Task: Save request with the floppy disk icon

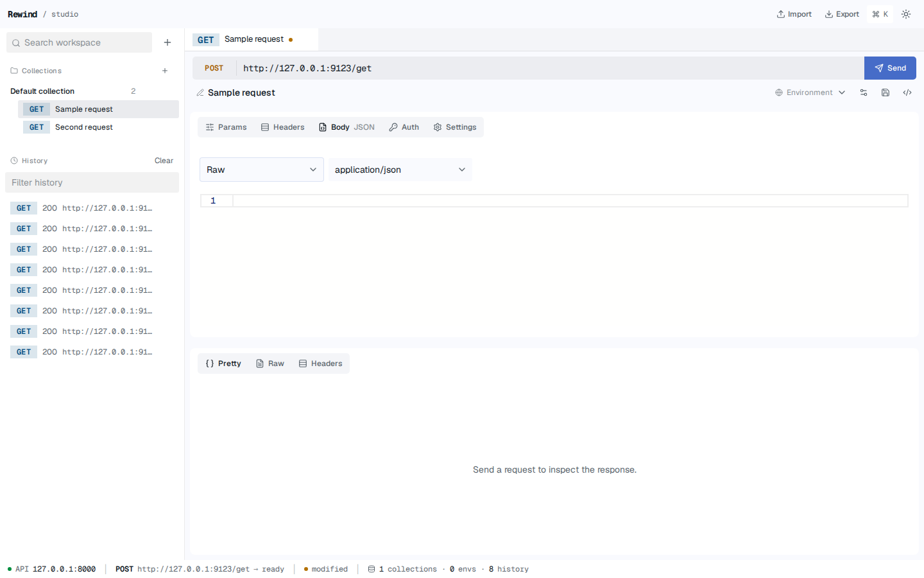Action: coord(886,92)
